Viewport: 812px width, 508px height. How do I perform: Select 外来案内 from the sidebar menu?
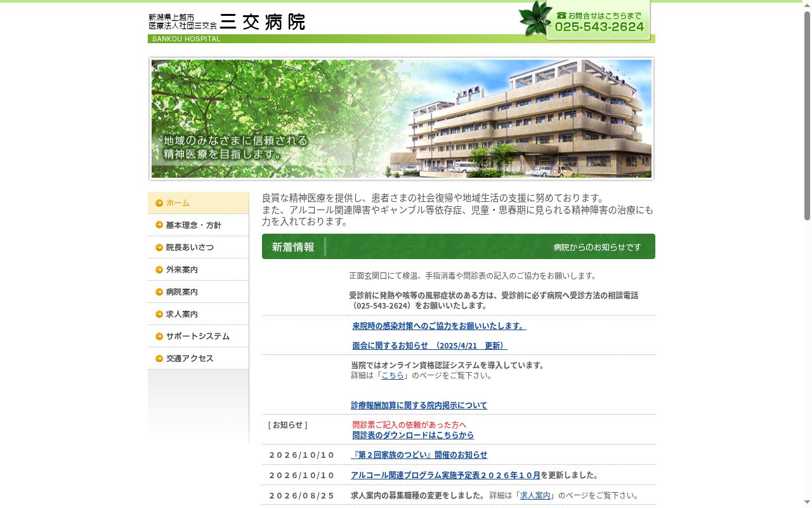pyautogui.click(x=199, y=270)
